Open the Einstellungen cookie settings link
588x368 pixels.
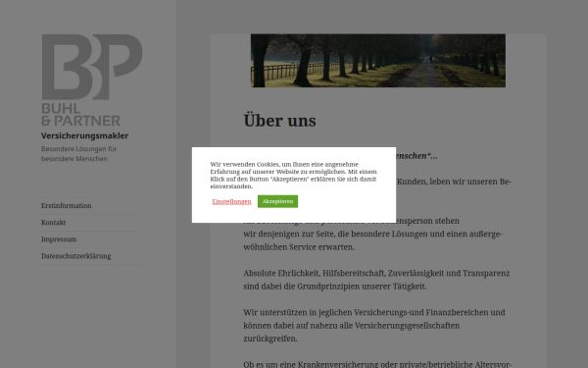(x=231, y=201)
